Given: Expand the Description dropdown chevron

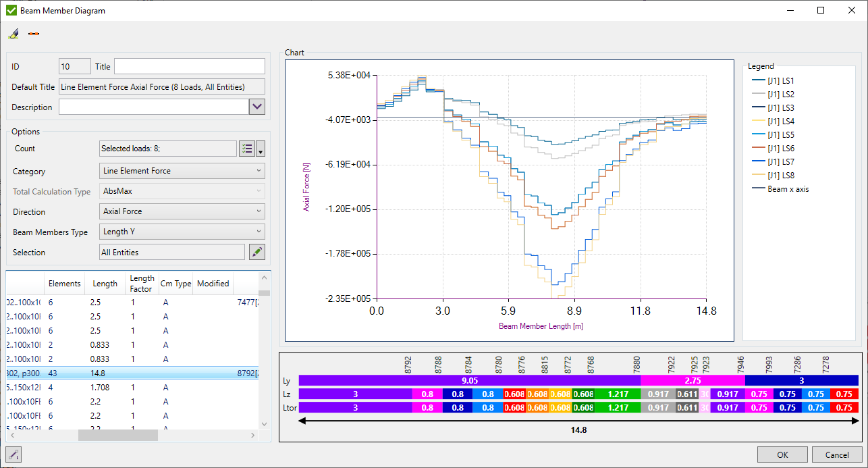Looking at the screenshot, I should [x=257, y=107].
